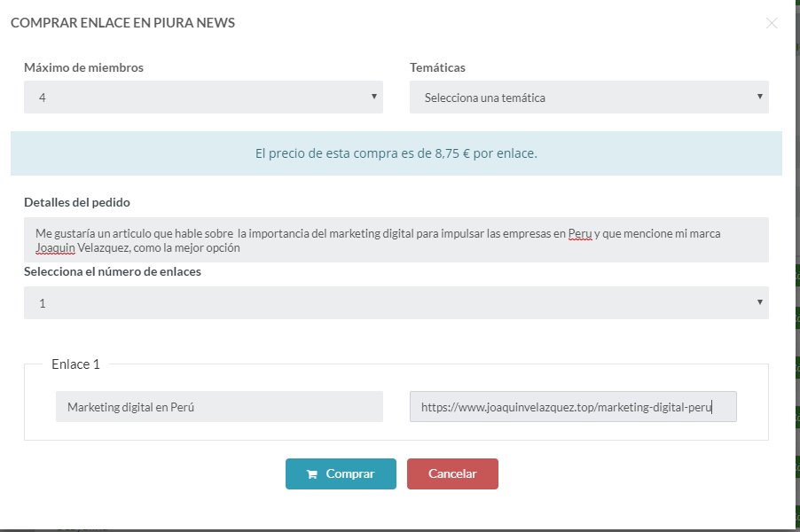Close the dialog using the X icon
Image resolution: width=800 pixels, height=532 pixels.
click(771, 24)
